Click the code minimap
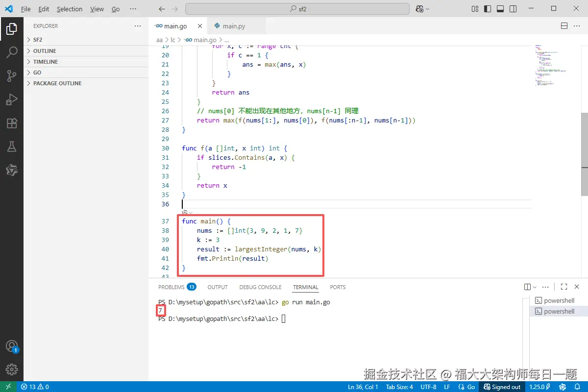 pos(551,66)
